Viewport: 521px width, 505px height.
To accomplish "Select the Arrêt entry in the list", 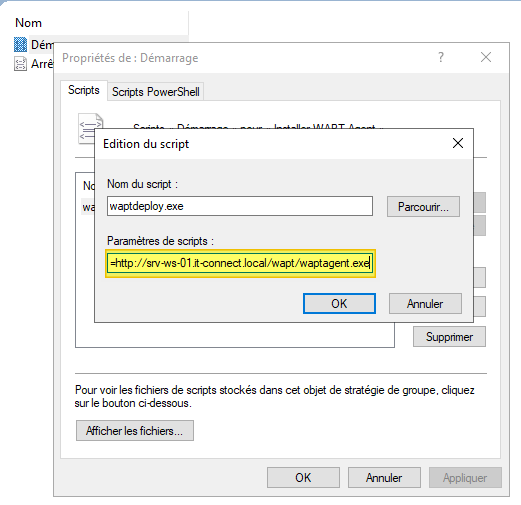I will click(42, 64).
